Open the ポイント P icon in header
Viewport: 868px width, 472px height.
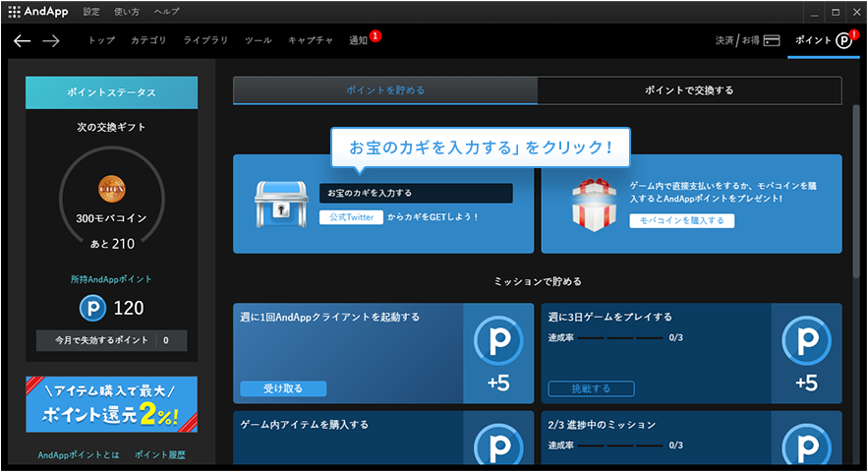(843, 41)
